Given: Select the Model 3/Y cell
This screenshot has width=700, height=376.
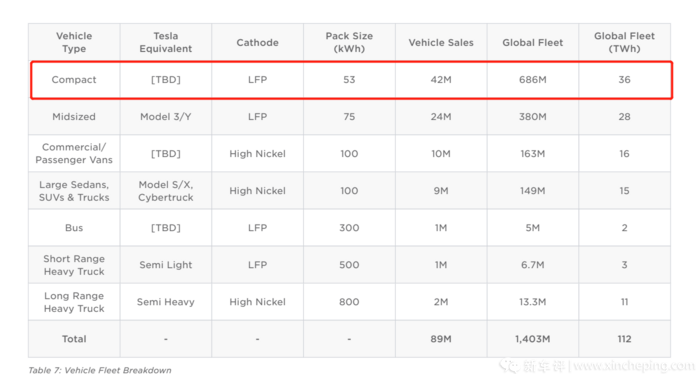Looking at the screenshot, I should click(x=166, y=117).
